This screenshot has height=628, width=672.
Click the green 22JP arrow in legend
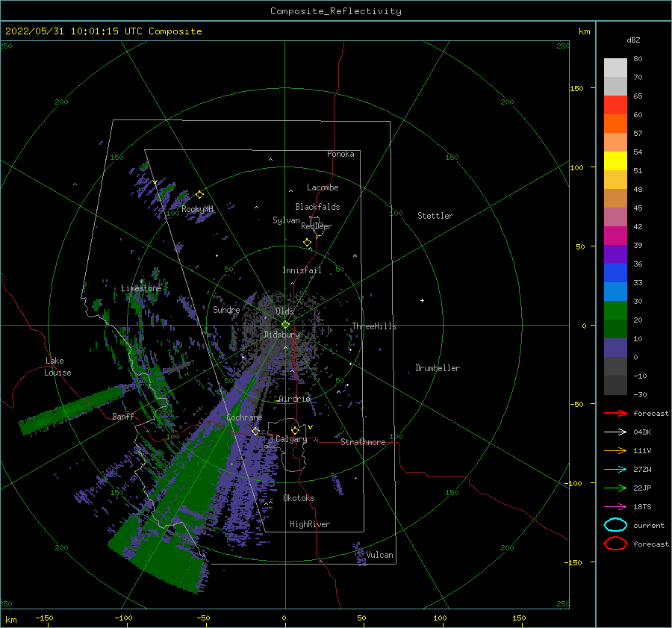615,488
